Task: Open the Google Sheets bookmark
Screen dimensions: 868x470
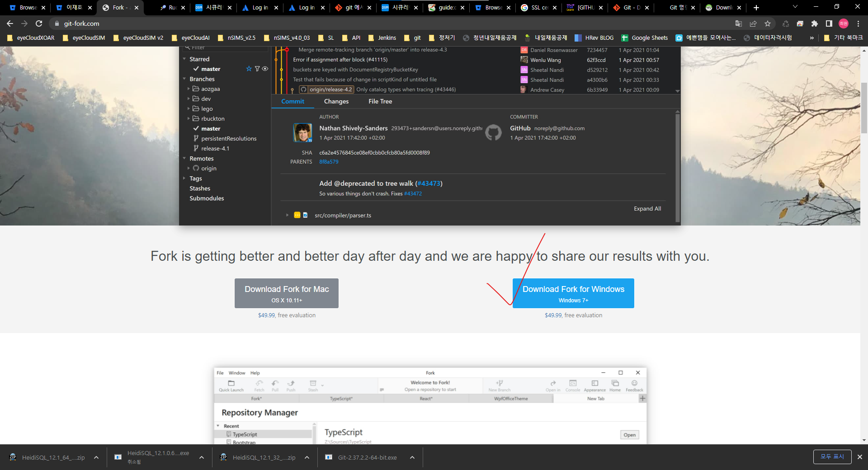Action: pyautogui.click(x=644, y=38)
